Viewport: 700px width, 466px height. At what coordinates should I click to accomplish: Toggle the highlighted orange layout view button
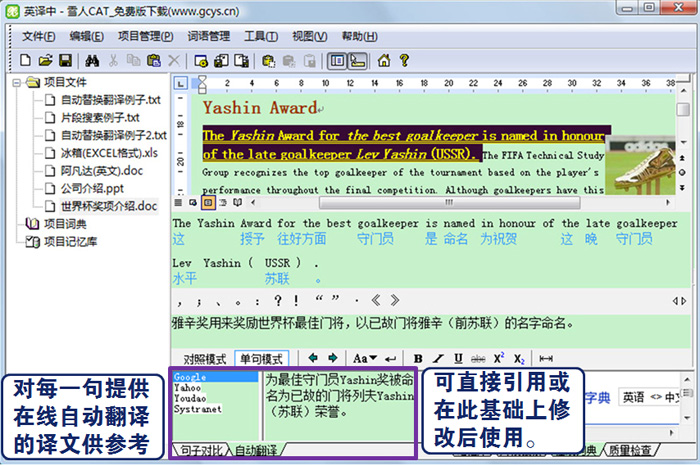[208, 202]
